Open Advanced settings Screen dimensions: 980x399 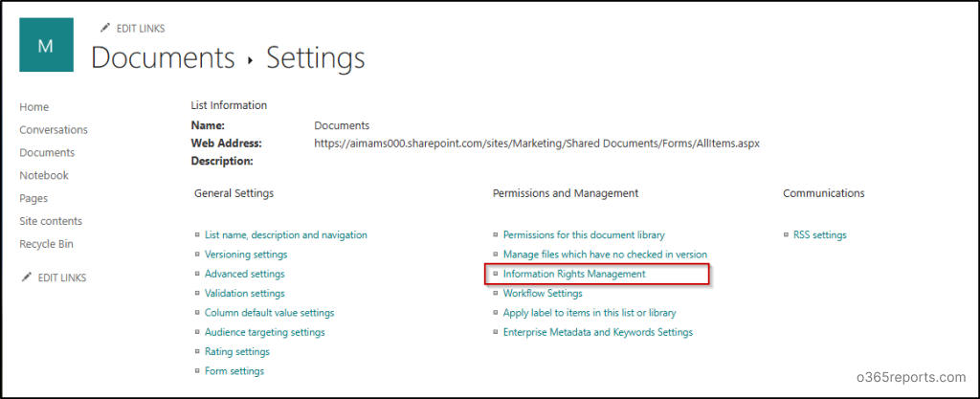coord(244,274)
